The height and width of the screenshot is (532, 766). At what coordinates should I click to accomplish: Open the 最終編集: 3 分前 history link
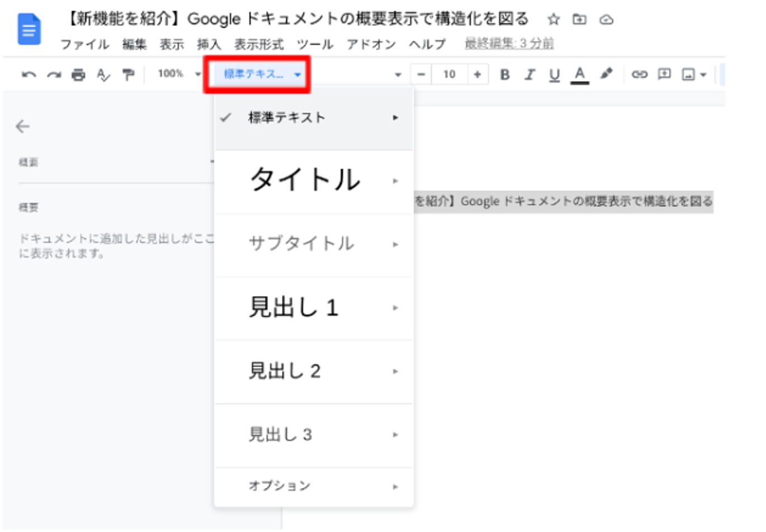[509, 44]
